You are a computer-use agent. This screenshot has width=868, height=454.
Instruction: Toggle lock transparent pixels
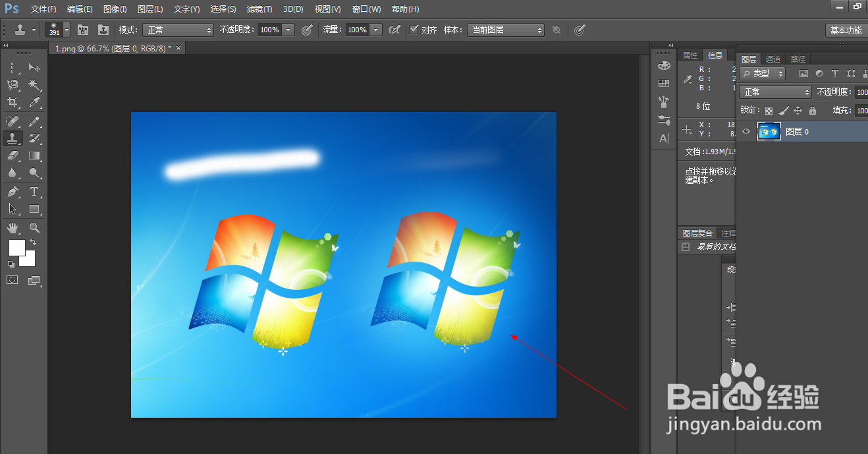769,111
